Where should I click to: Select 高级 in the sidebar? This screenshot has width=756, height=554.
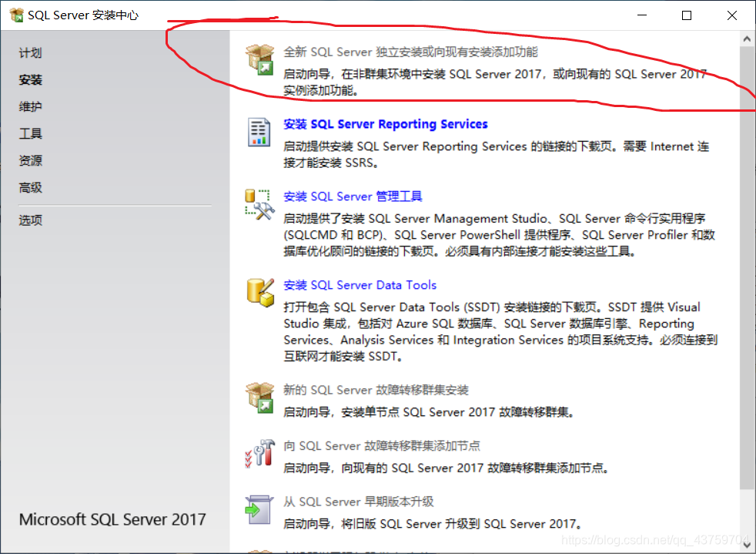point(30,188)
